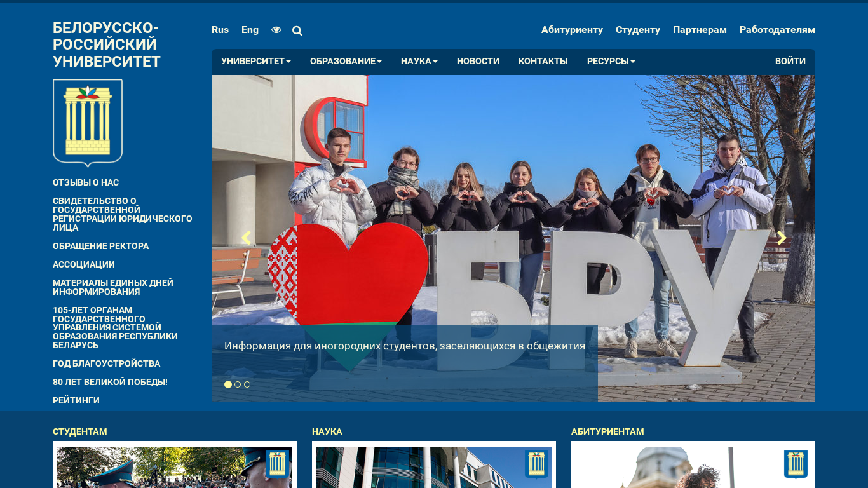The width and height of the screenshot is (868, 488).
Task: Click the university crest logo in sidebar
Action: 88,123
